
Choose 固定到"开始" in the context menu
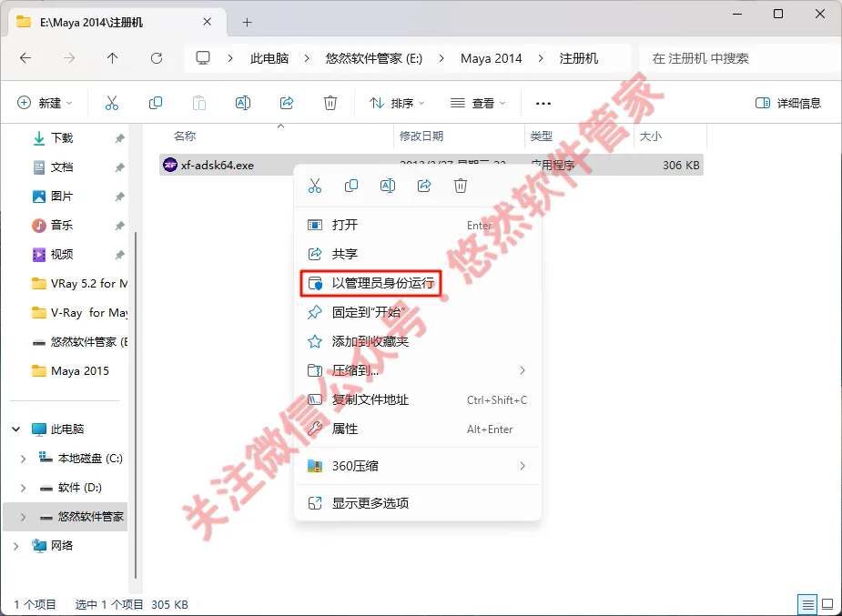coord(418,312)
